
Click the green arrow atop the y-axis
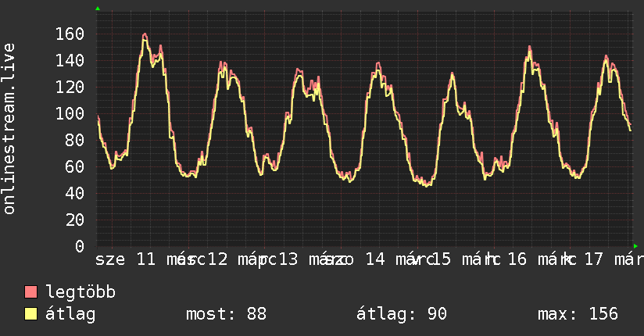pos(98,9)
